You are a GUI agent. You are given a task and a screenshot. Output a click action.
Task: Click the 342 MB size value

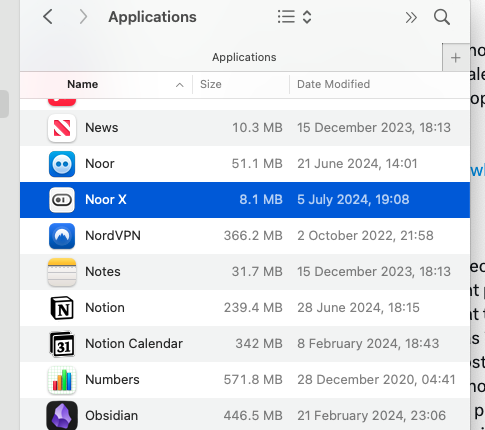click(259, 344)
